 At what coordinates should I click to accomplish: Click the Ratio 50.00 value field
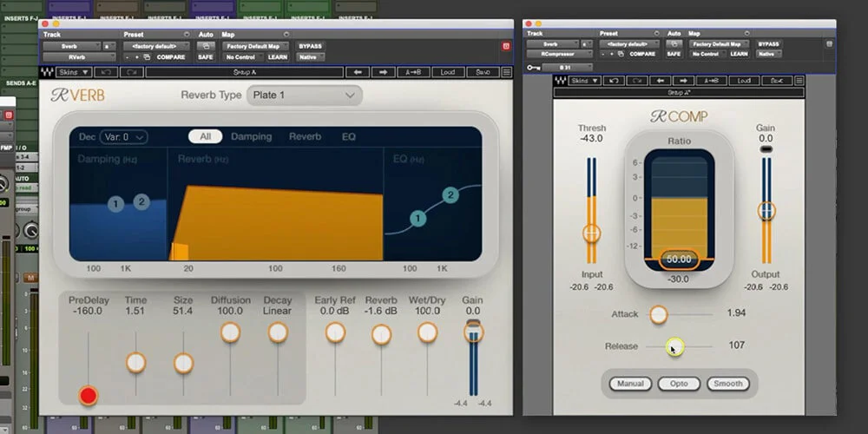point(679,260)
